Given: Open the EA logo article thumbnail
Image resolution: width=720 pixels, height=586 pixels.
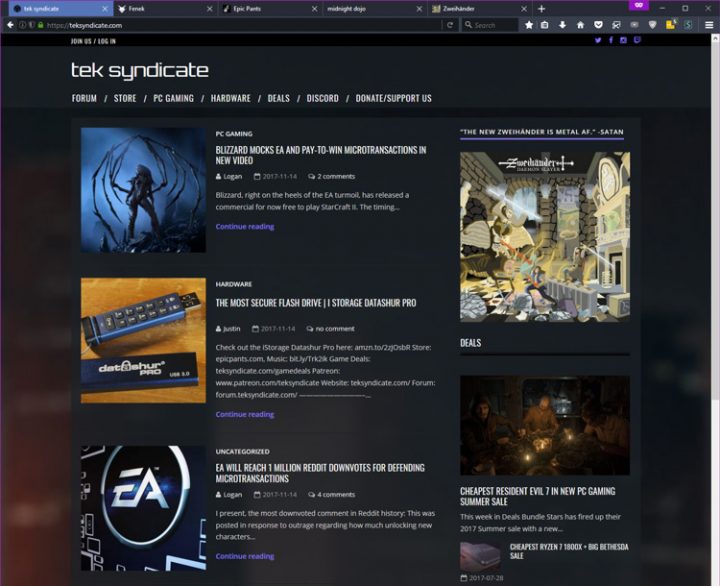Looking at the screenshot, I should (143, 508).
